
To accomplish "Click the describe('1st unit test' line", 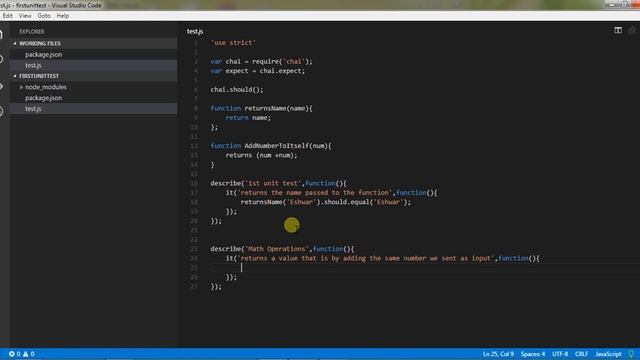I will [x=278, y=183].
